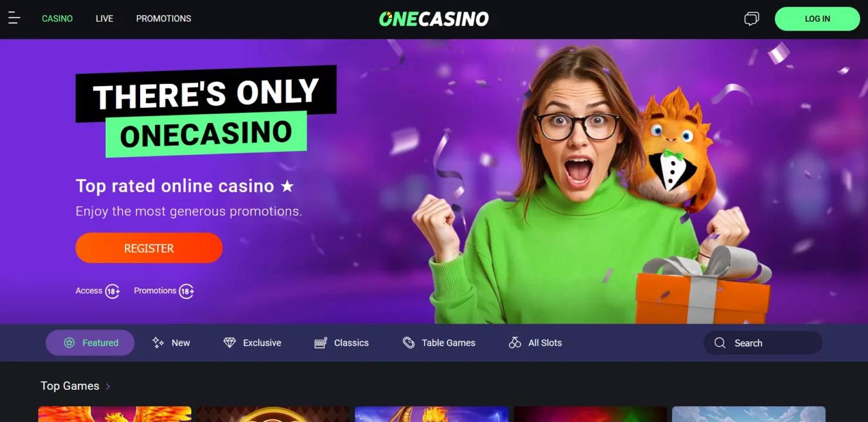Click the LOG IN button
Image resolution: width=868 pixels, height=422 pixels.
[x=817, y=19]
